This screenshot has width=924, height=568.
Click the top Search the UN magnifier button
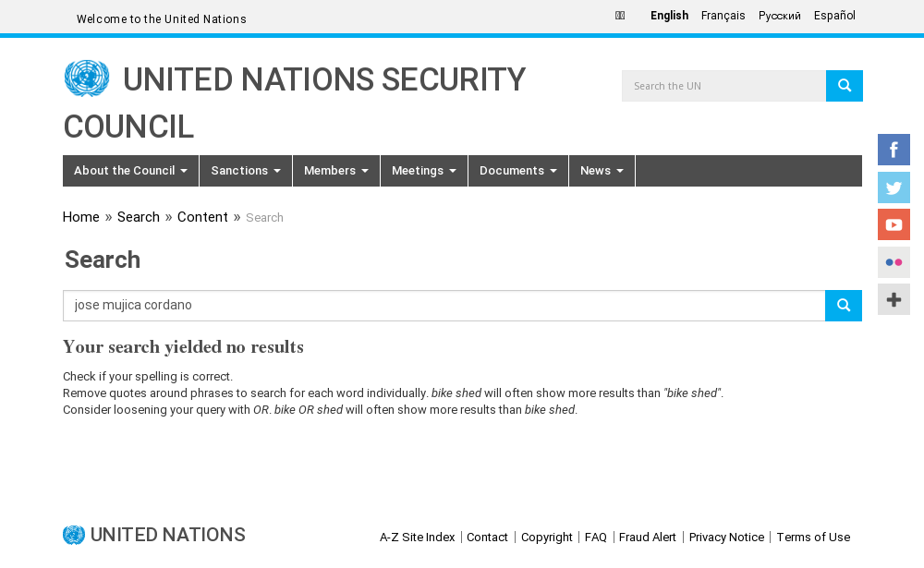[x=844, y=86]
